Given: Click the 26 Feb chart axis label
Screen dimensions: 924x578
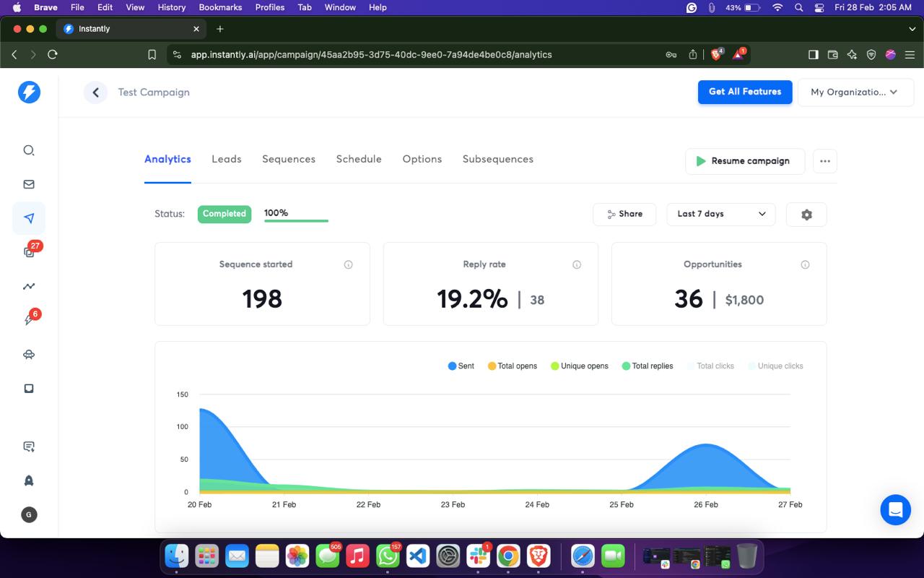Looking at the screenshot, I should tap(706, 505).
